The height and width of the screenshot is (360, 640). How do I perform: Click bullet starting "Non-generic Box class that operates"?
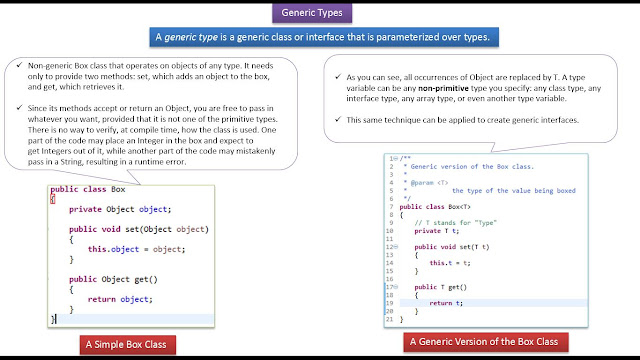click(x=151, y=76)
